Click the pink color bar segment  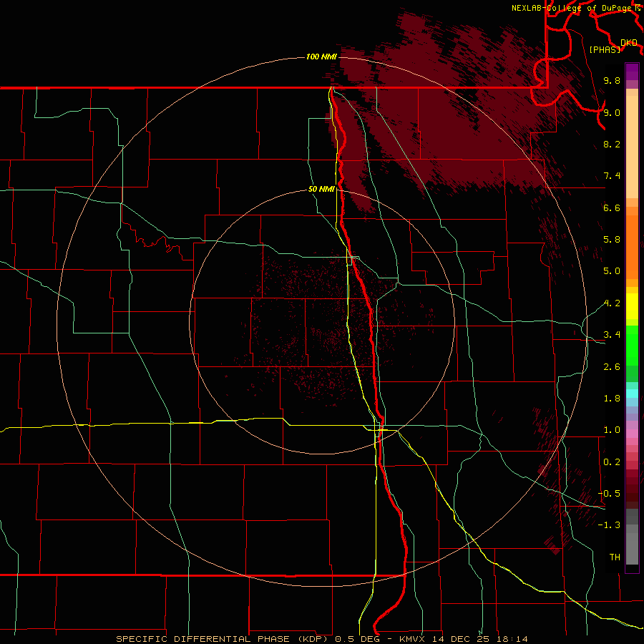pos(632,434)
